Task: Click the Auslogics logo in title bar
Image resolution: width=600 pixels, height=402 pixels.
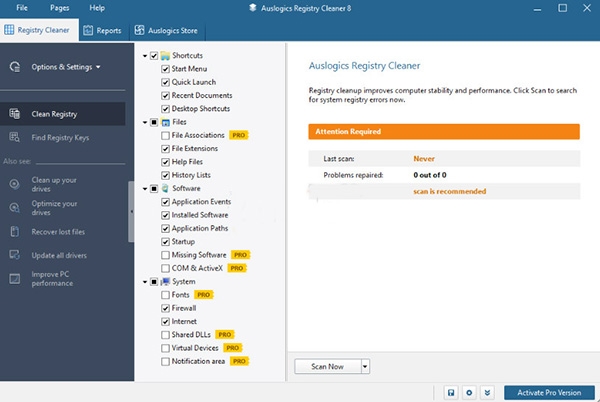Action: pyautogui.click(x=253, y=8)
